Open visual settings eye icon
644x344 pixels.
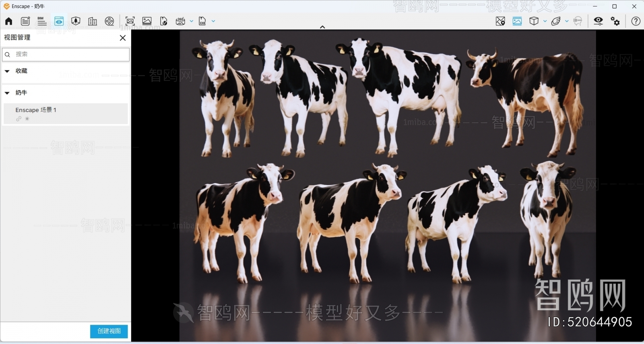[x=598, y=21]
